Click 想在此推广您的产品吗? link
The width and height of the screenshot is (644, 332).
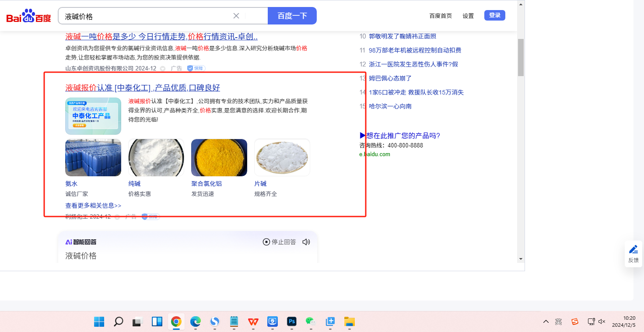tap(400, 136)
